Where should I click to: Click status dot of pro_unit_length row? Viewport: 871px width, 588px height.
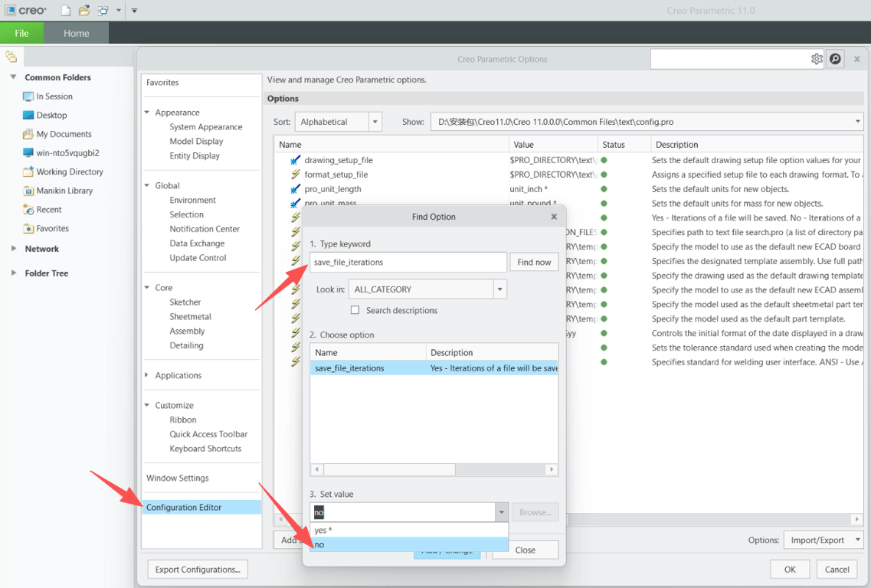604,189
